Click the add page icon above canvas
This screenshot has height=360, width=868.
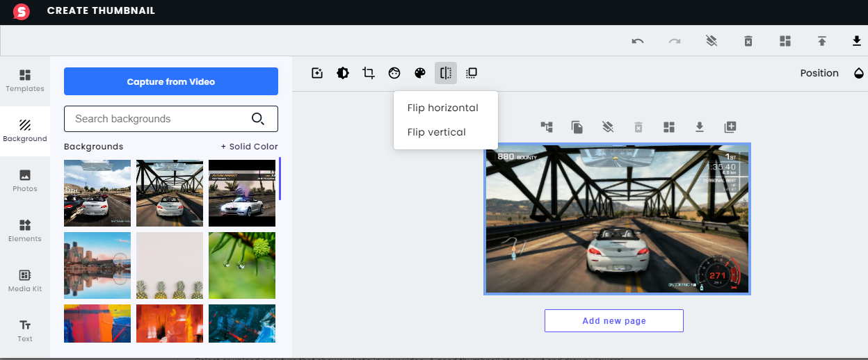[x=730, y=126]
